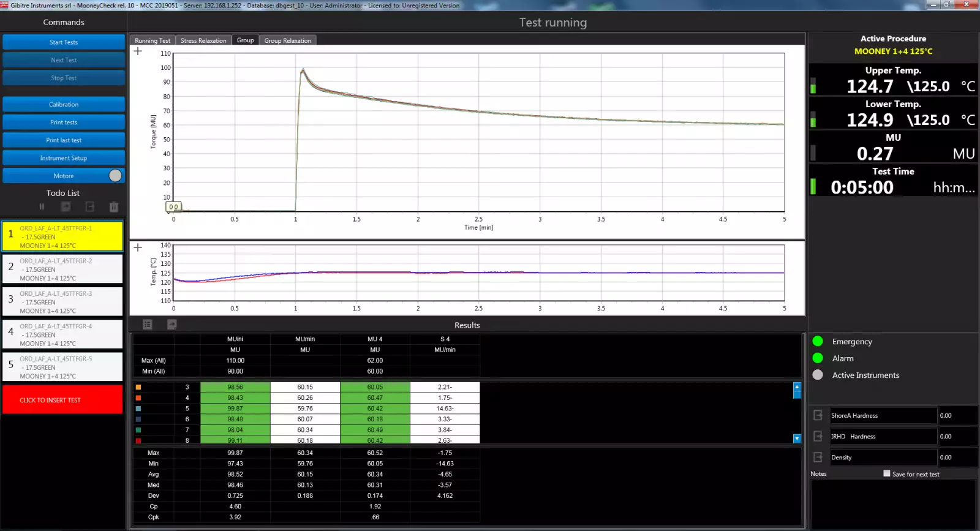Click the list icon in Results header

tap(148, 325)
